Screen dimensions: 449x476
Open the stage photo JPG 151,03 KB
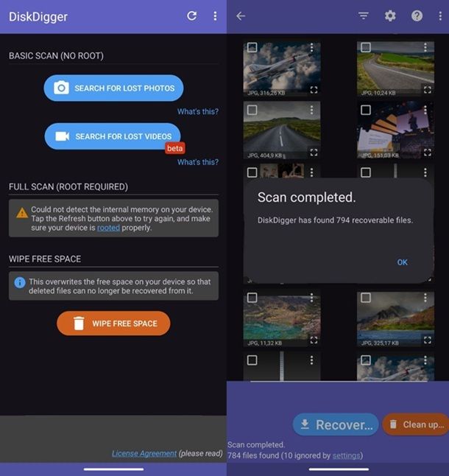click(396, 131)
